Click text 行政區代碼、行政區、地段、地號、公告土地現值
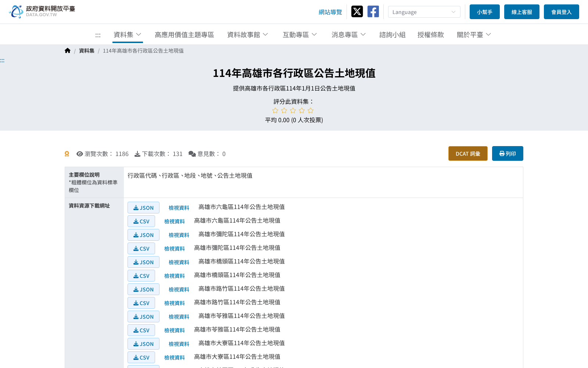 (190, 176)
